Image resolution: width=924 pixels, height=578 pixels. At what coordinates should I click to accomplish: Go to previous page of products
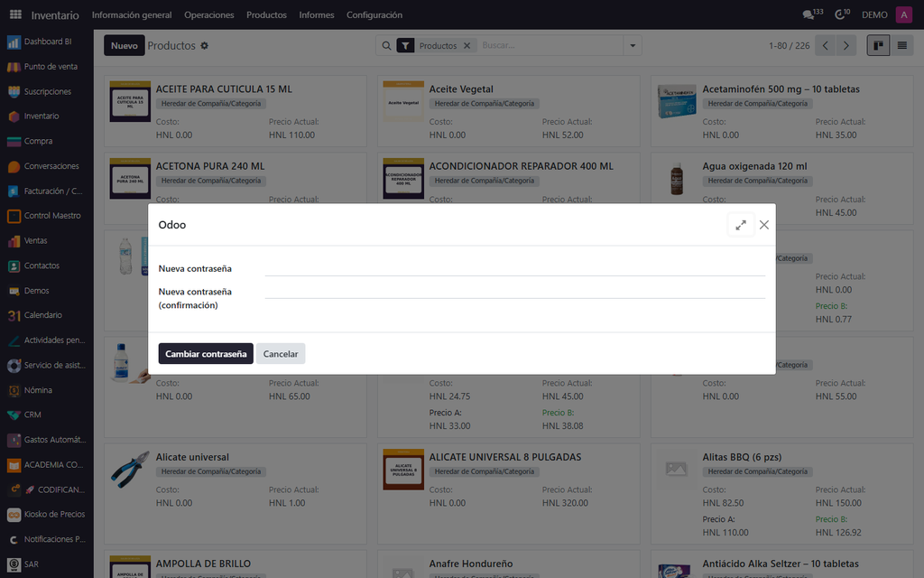(x=826, y=45)
